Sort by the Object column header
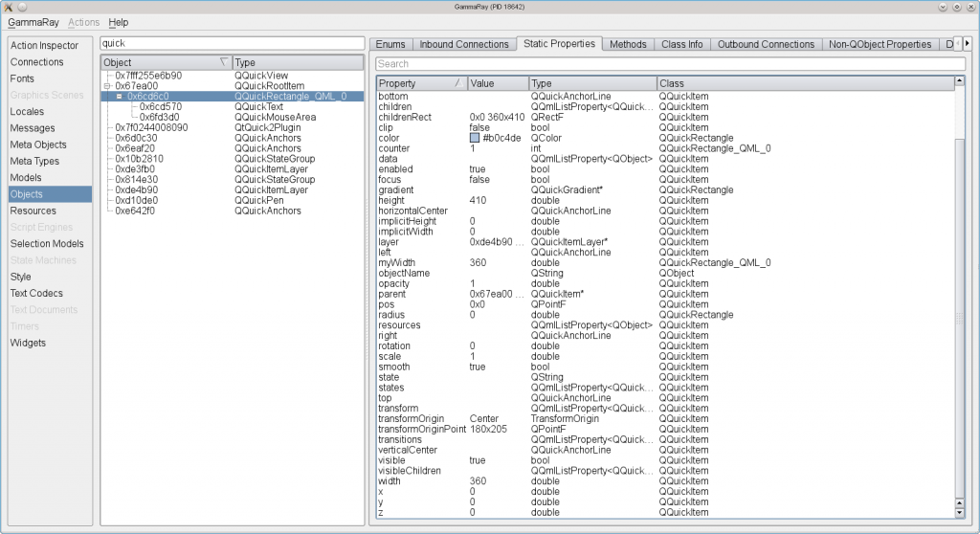The height and width of the screenshot is (534, 980). coord(167,62)
